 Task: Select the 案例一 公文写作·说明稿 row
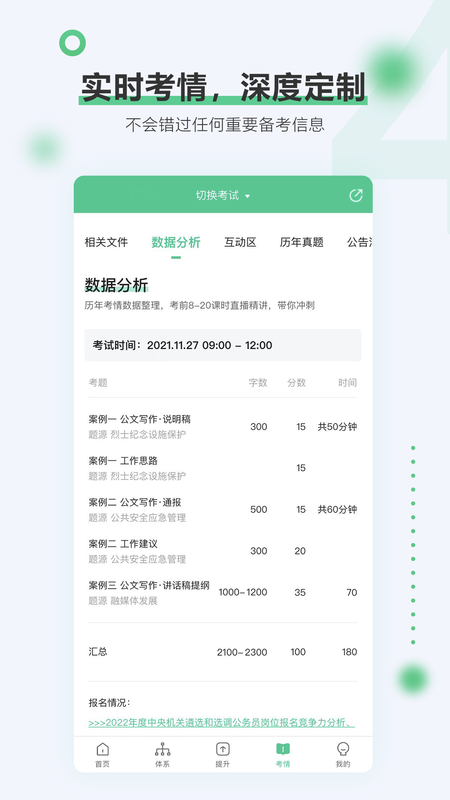223,427
